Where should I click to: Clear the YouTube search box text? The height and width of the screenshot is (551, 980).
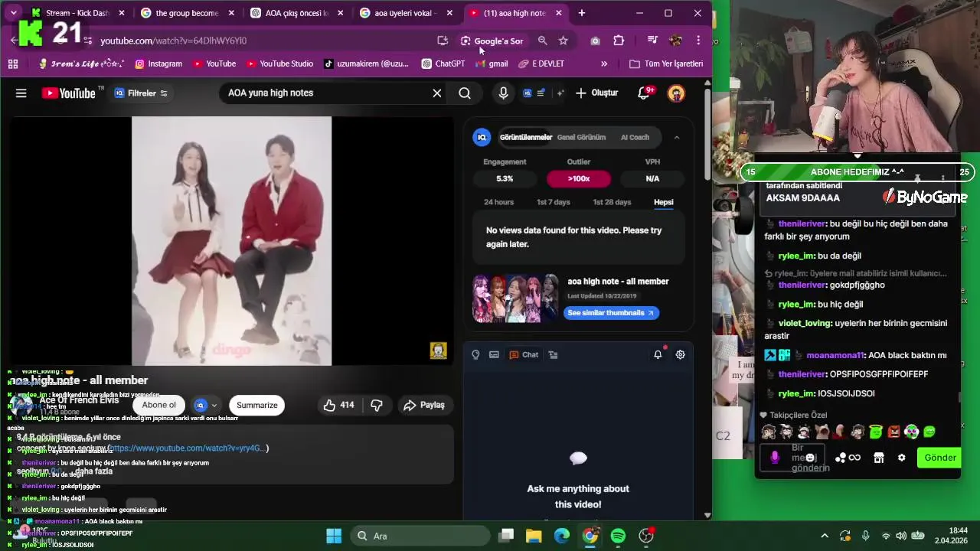(x=437, y=93)
